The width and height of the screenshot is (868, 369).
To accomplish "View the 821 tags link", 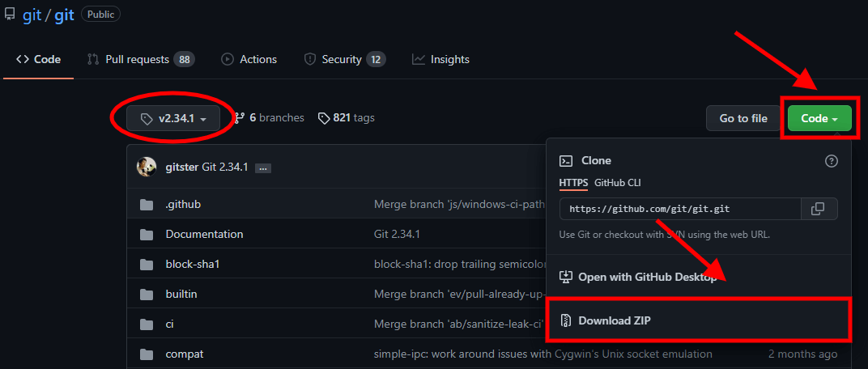I will [x=347, y=118].
